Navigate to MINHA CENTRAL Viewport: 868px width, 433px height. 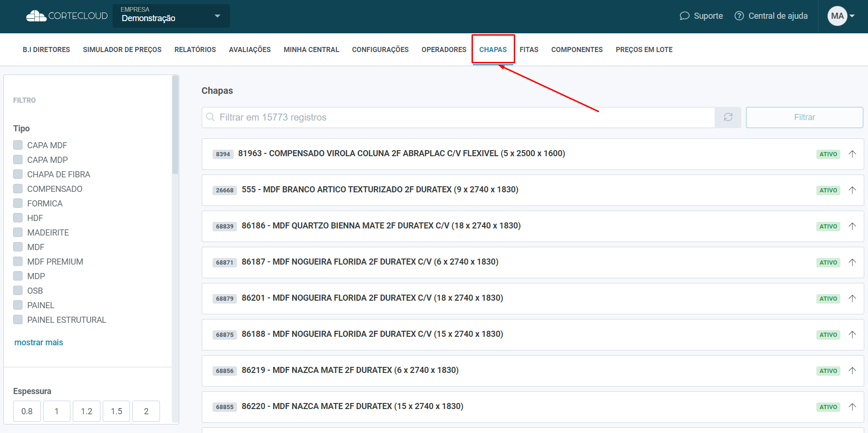(x=312, y=50)
